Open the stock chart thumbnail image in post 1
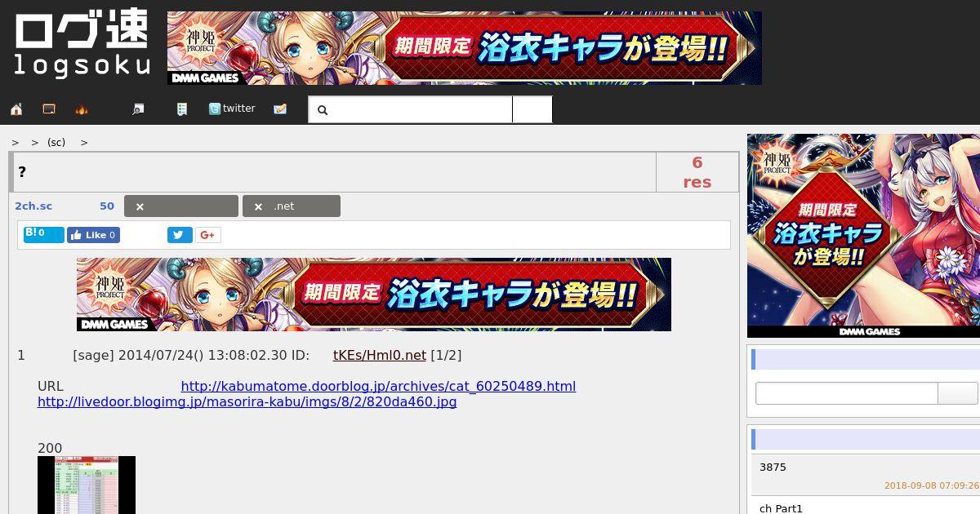 pyautogui.click(x=87, y=485)
